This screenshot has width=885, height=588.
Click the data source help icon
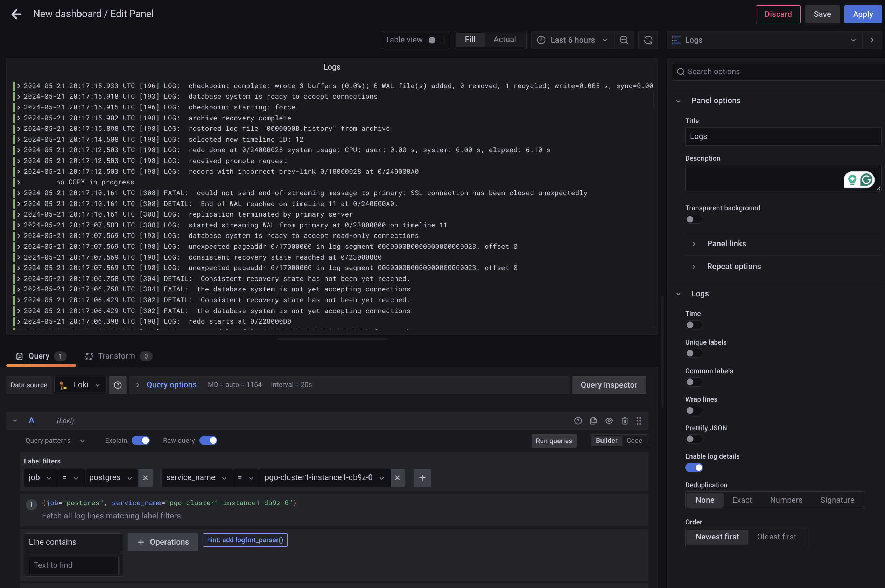[118, 385]
